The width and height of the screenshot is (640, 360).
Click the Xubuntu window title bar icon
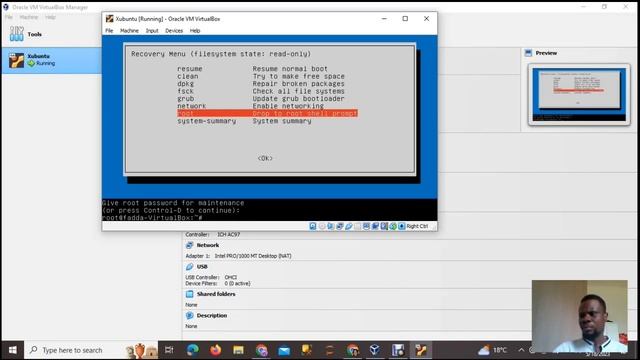(x=109, y=19)
